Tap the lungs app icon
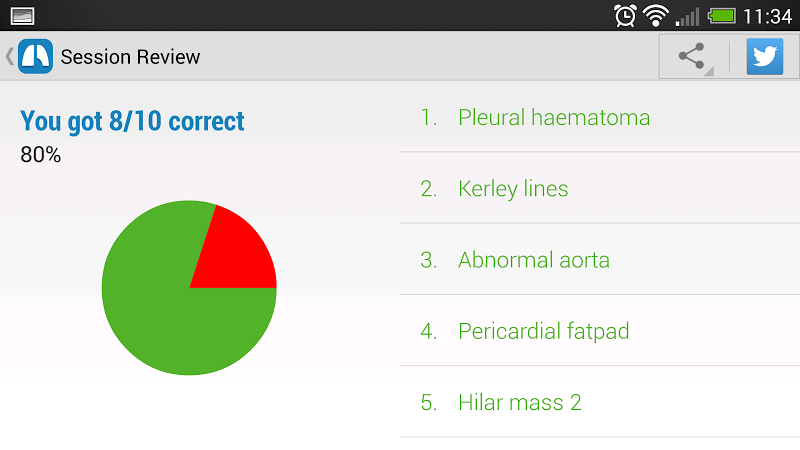The width and height of the screenshot is (800, 450). [35, 56]
